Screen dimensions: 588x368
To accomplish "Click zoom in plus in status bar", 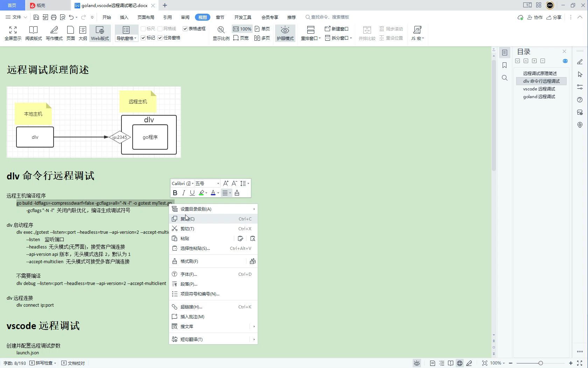I will 570,363.
